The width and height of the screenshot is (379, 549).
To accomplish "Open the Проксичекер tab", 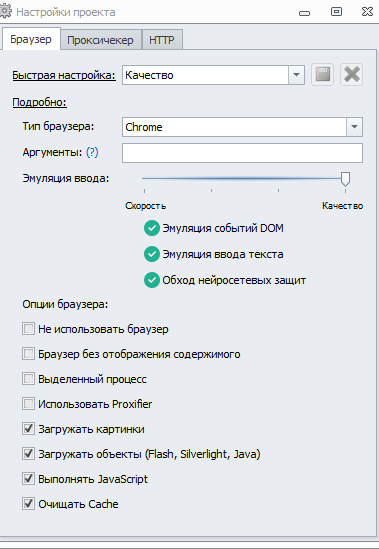I will tap(101, 40).
